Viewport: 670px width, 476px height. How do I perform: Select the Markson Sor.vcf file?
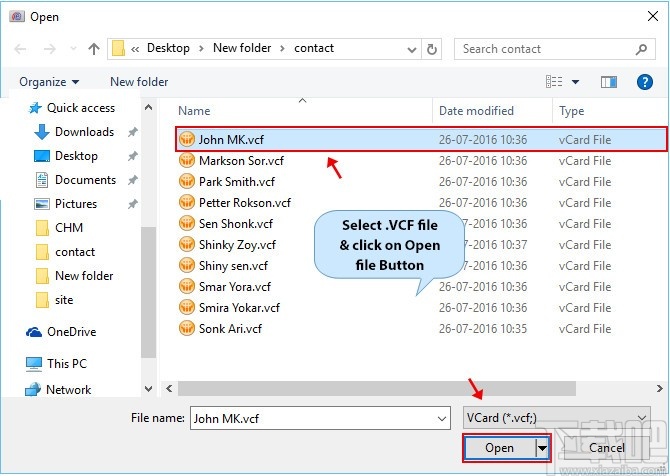coord(241,161)
